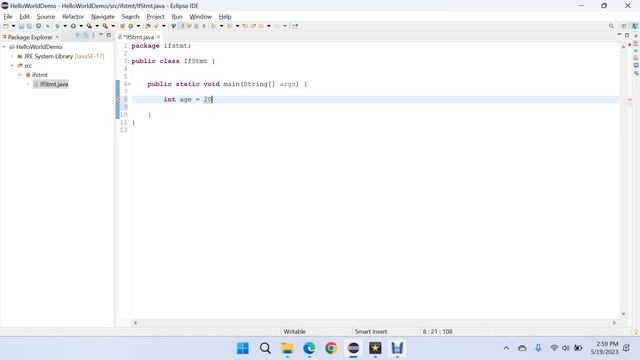Collapse the HelloWorldDemo project node

4,47
